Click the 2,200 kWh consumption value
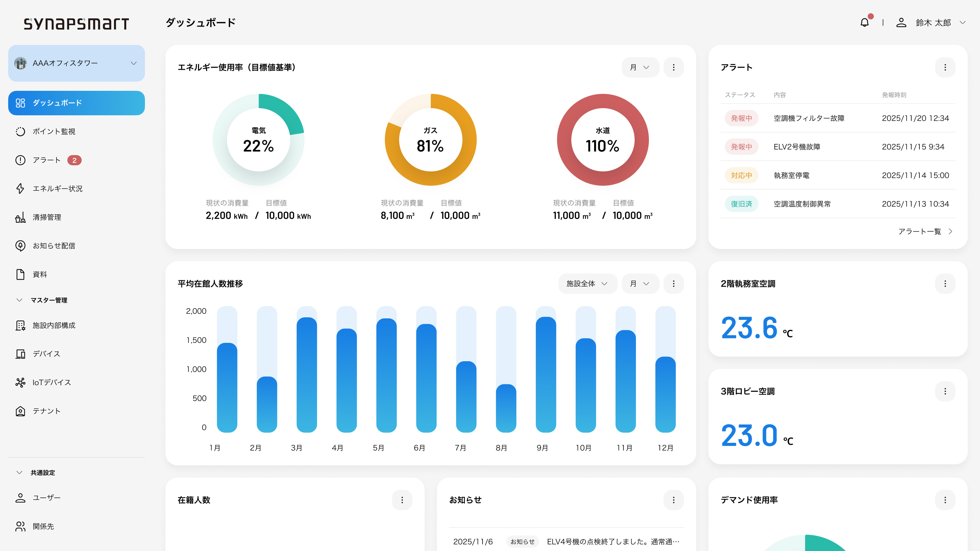The width and height of the screenshot is (980, 551). click(226, 216)
